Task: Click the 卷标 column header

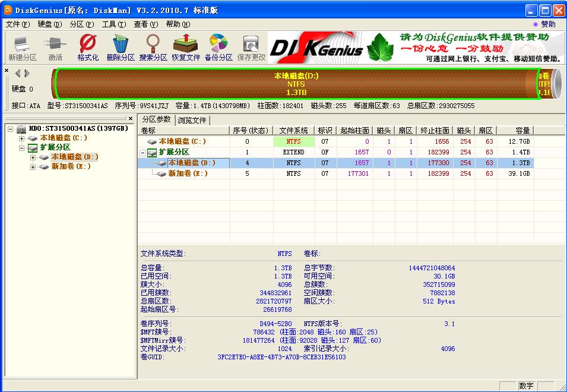Action: coord(183,130)
